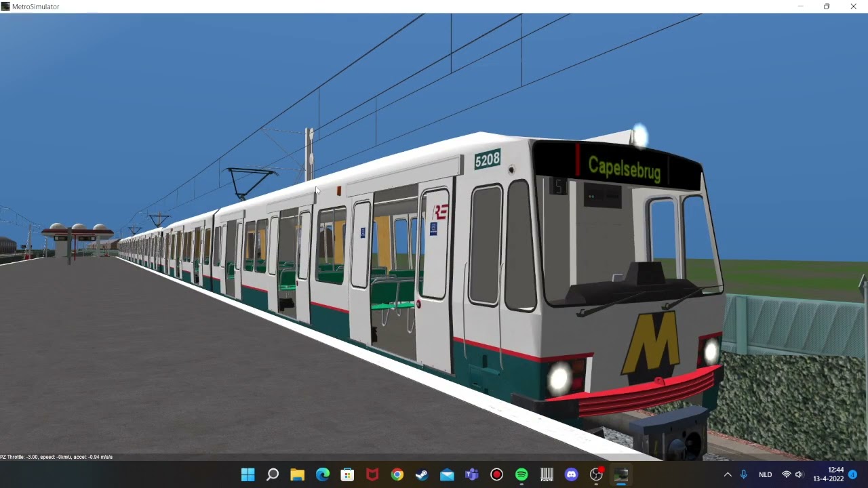Viewport: 868px width, 488px height.
Task: Open Microsoft Teams from taskbar
Action: point(472,474)
